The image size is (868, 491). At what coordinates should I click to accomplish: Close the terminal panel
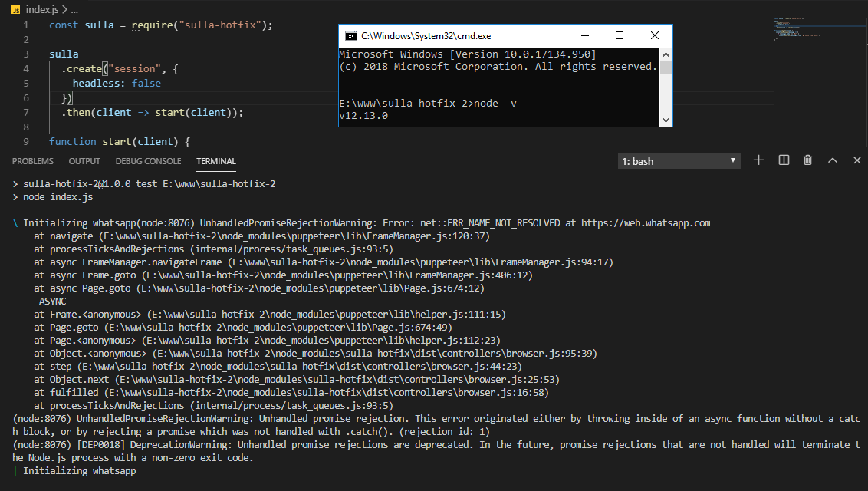(x=857, y=160)
